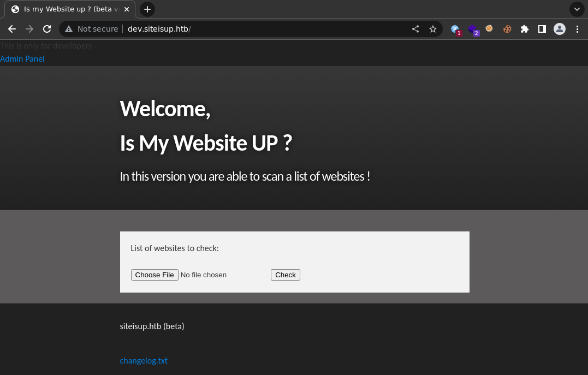Reload the current page

click(47, 29)
